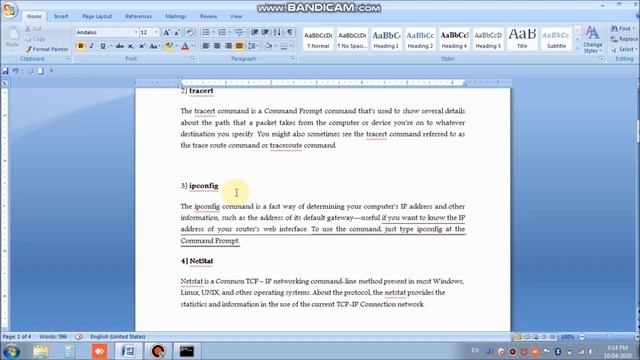Click Replace in the Editing group
The height and width of the screenshot is (360, 640).
624,39
